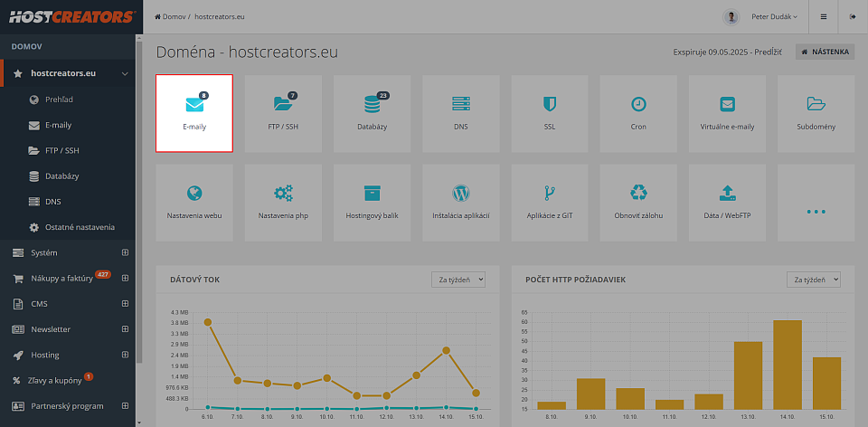The image size is (868, 427).
Task: Open the Dátový tok period dropdown
Action: pos(458,280)
